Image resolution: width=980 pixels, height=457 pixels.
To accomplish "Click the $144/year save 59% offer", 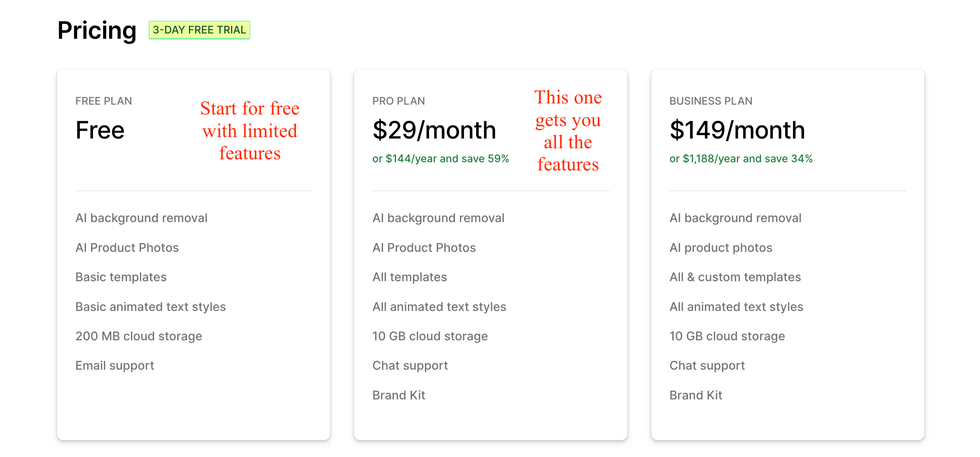I will point(441,159).
